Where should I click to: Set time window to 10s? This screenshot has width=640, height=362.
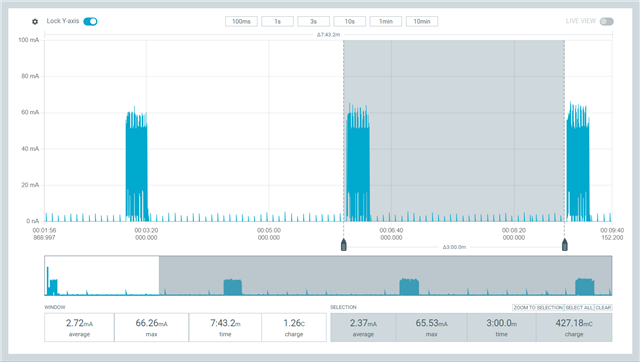(x=350, y=21)
